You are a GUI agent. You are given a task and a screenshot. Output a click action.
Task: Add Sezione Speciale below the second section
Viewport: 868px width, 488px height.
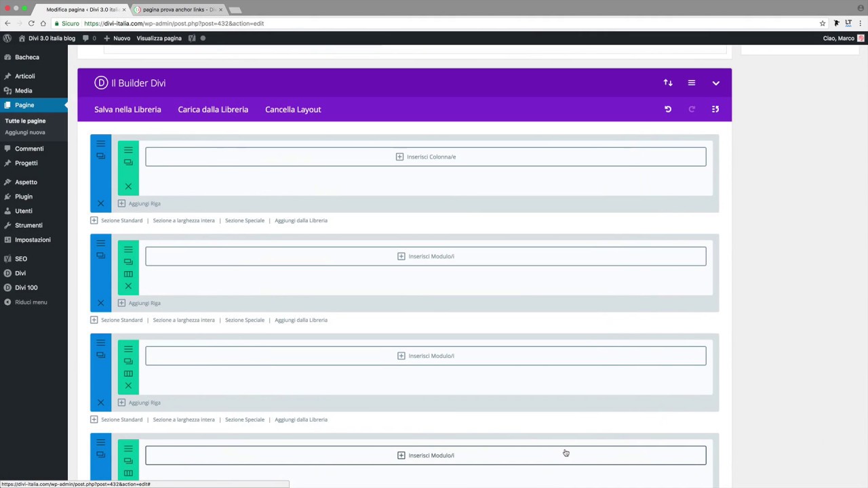point(245,320)
